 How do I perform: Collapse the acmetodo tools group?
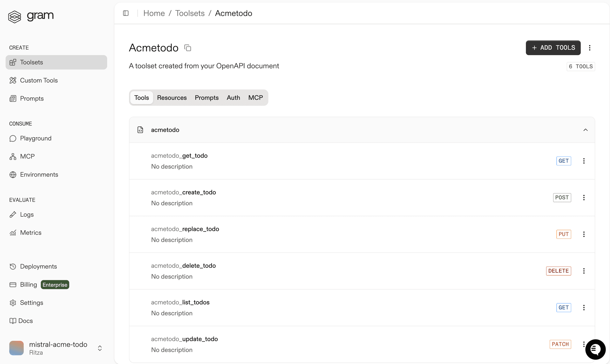click(586, 130)
